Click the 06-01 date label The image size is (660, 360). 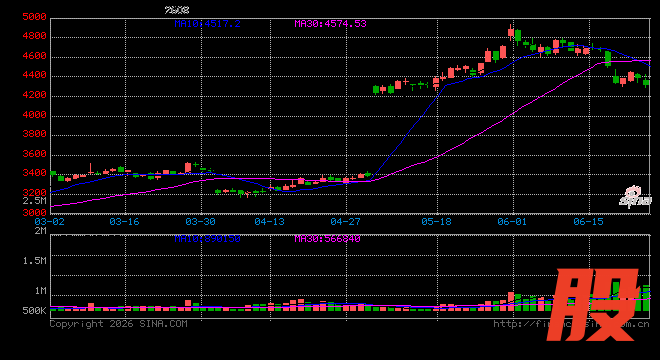[512, 222]
